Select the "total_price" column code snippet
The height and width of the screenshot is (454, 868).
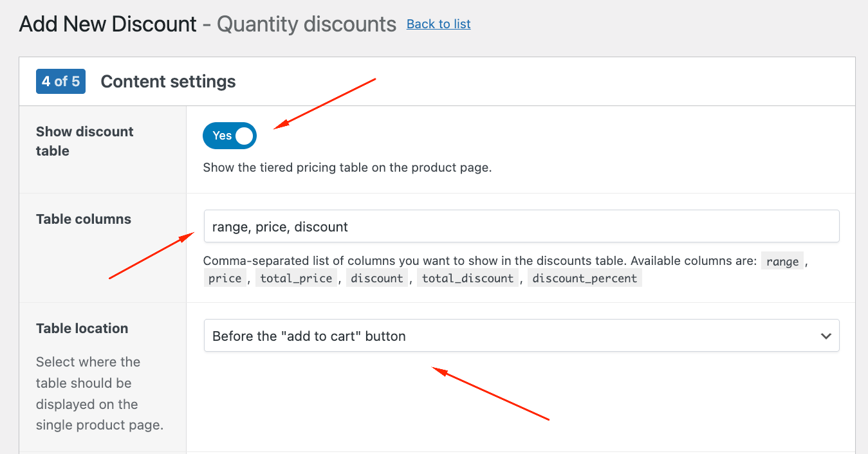click(295, 277)
